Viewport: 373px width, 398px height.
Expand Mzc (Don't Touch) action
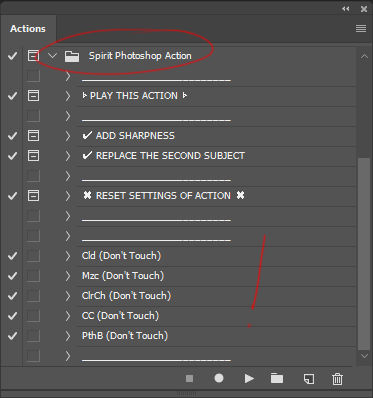point(68,276)
